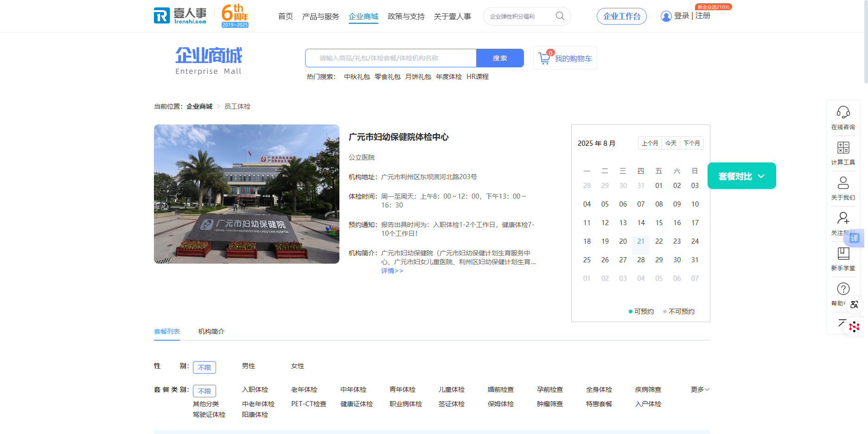The width and height of the screenshot is (868, 434).
Task: Filter by 儿童体检 category
Action: pos(452,389)
